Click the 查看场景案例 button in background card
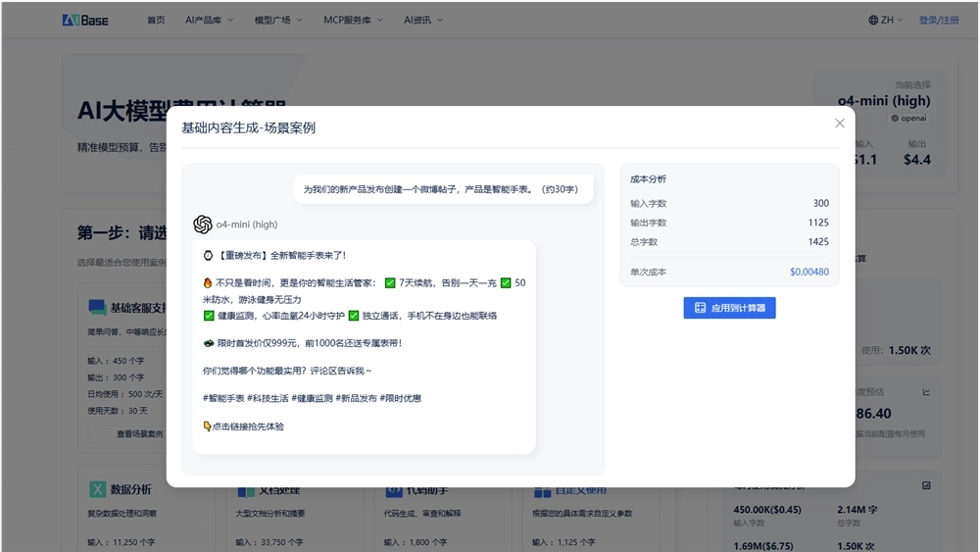Viewport: 980px width, 552px height. click(x=140, y=433)
